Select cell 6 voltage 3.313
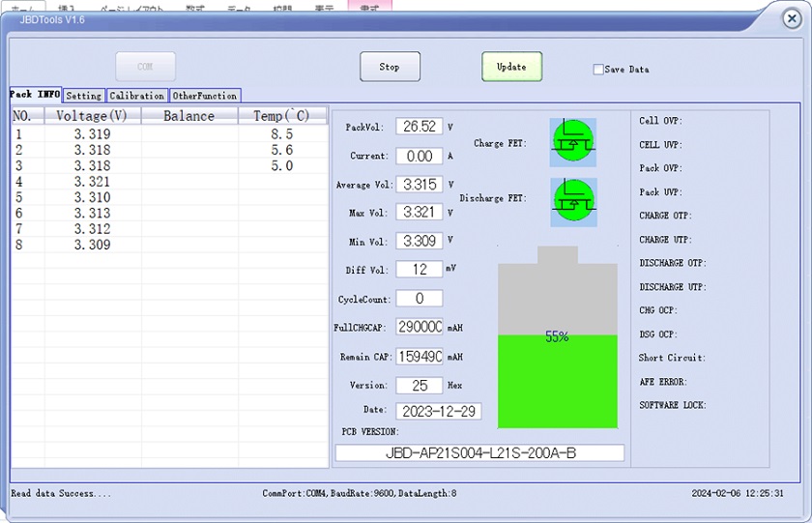Image resolution: width=812 pixels, height=523 pixels. click(x=93, y=214)
